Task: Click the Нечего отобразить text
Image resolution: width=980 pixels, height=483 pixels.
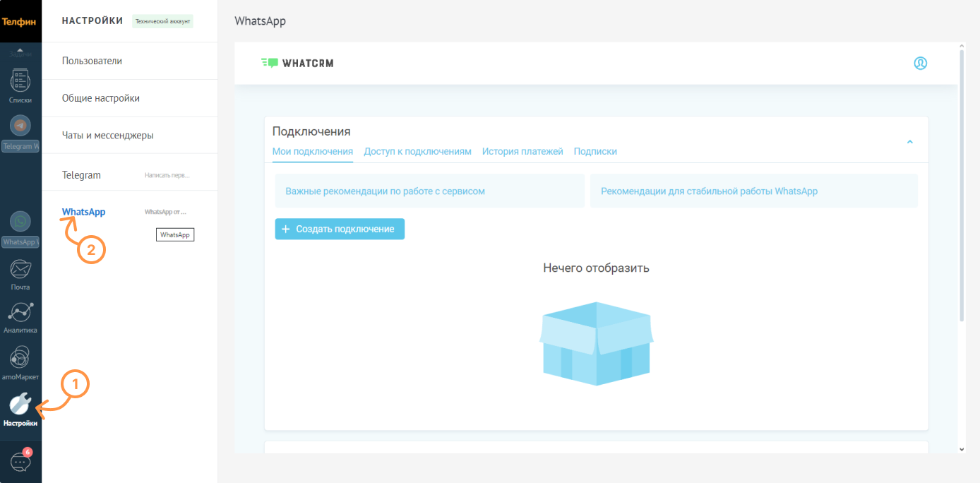Action: click(596, 268)
